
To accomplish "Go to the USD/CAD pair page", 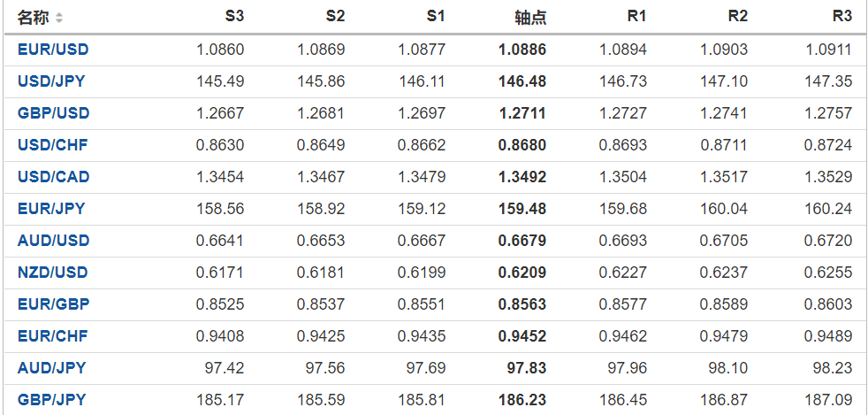I will (x=53, y=177).
